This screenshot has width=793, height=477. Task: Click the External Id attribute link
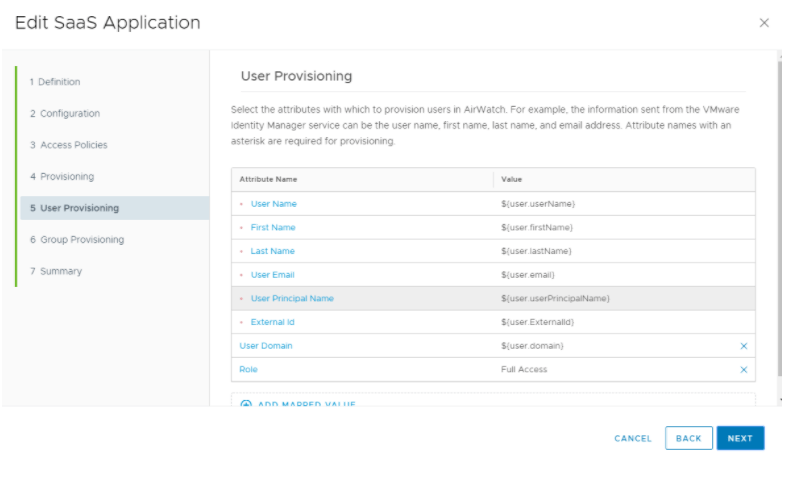coord(272,322)
